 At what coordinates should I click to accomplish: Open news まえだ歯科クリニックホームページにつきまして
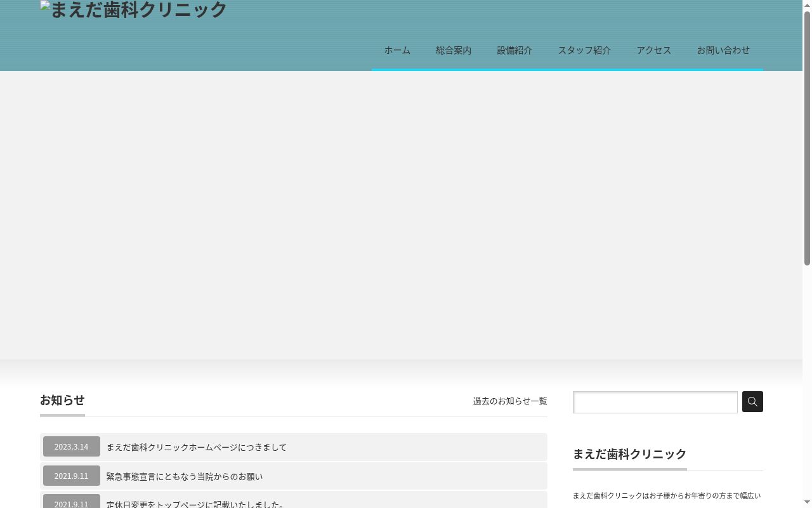[197, 447]
